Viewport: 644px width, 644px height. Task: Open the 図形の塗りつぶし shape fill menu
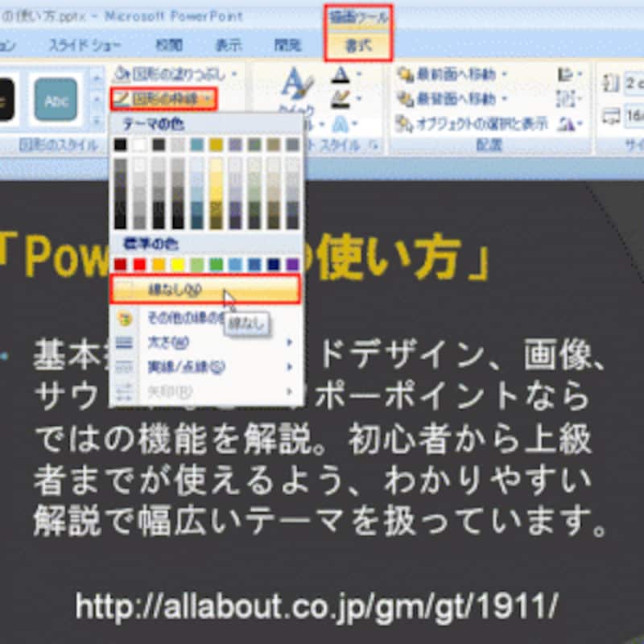click(175, 75)
